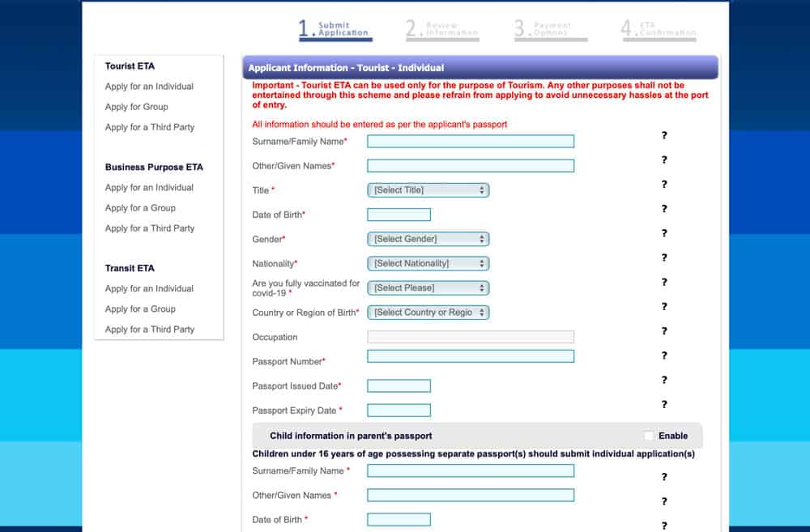Enable child information in parent's passport
810x532 pixels.
648,436
